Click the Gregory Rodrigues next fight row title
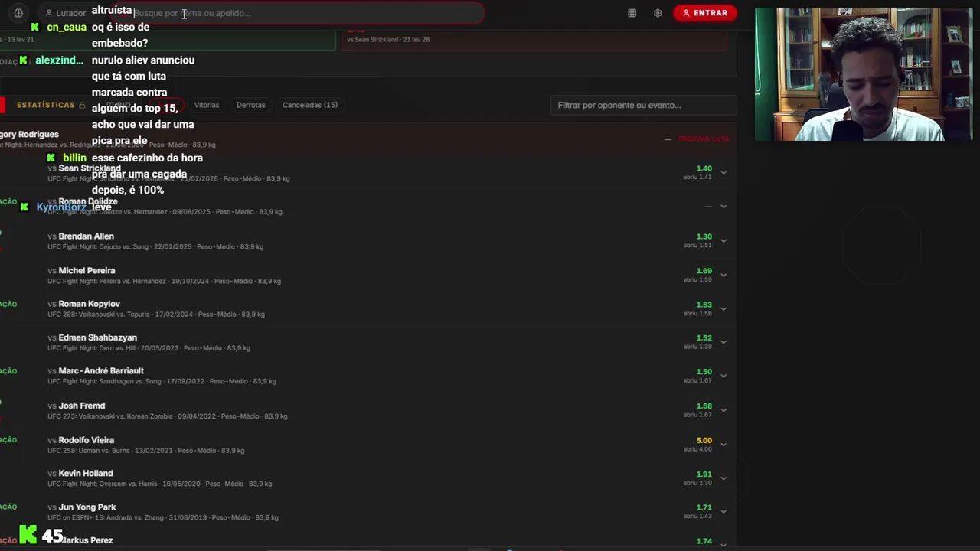This screenshot has height=551, width=980. (29, 135)
